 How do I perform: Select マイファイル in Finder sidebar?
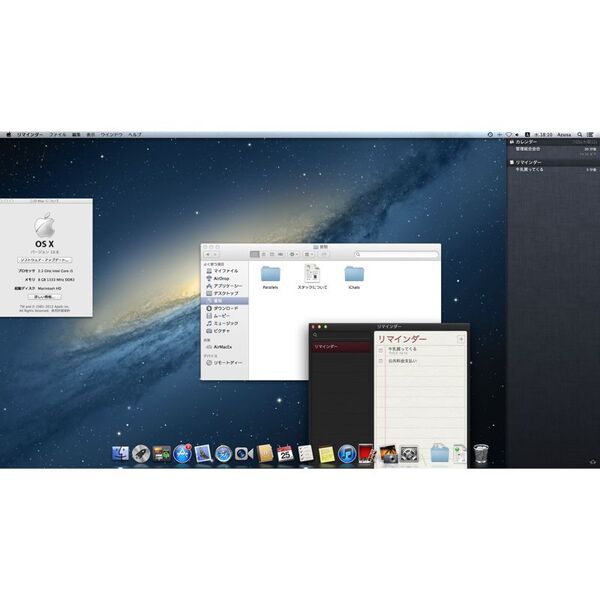point(225,271)
